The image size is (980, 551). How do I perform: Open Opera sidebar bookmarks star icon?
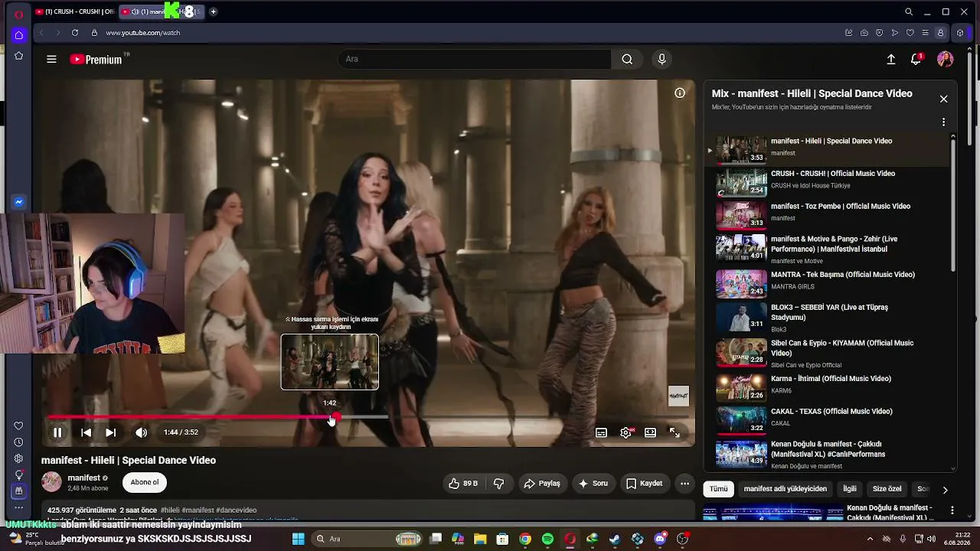(x=19, y=56)
